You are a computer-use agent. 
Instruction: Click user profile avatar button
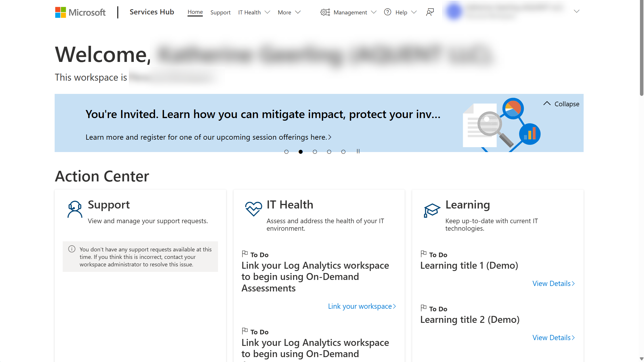pyautogui.click(x=454, y=12)
